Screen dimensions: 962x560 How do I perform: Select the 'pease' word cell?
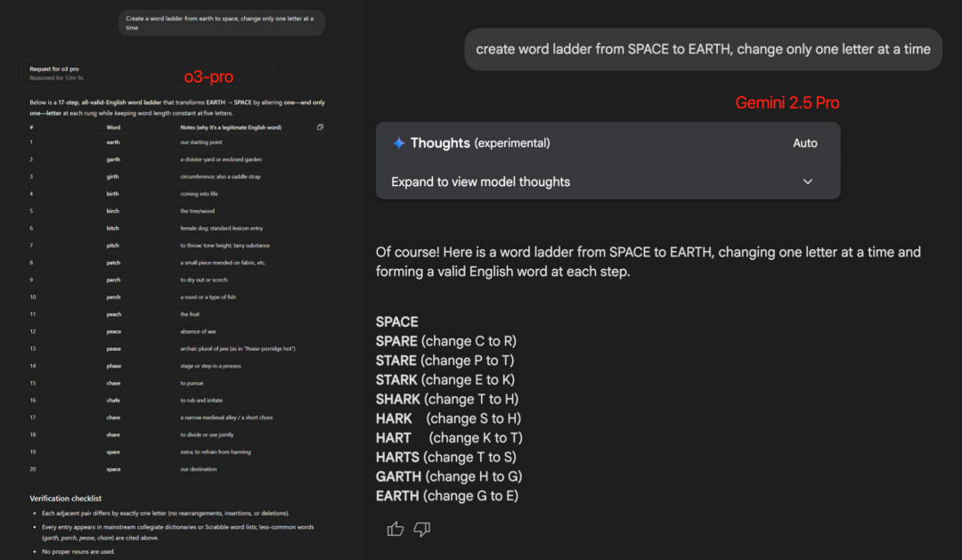pos(113,348)
